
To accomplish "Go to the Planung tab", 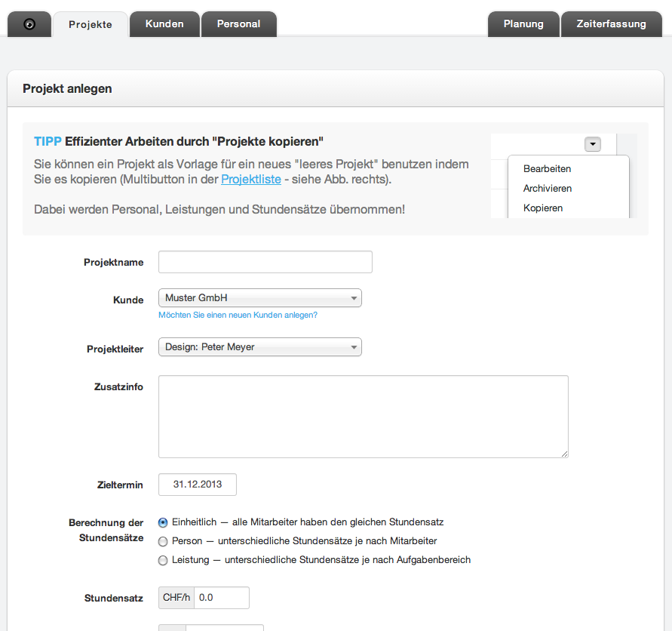I will pyautogui.click(x=523, y=24).
